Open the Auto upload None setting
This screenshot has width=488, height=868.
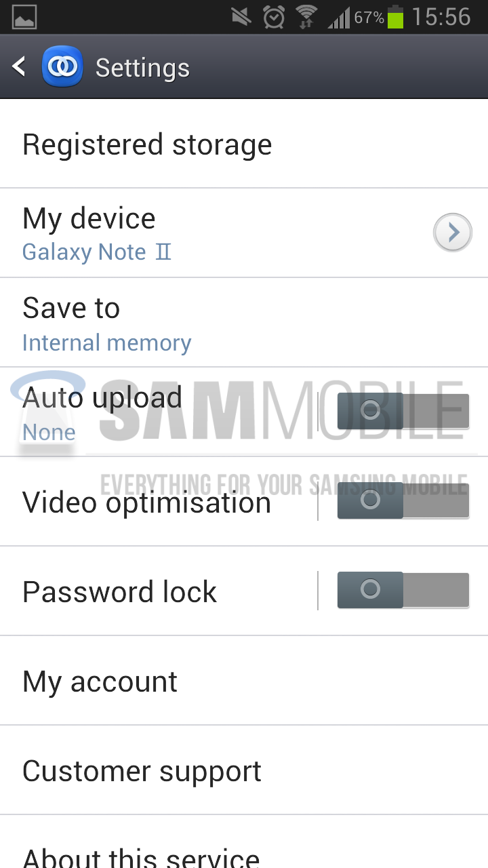coord(157,412)
